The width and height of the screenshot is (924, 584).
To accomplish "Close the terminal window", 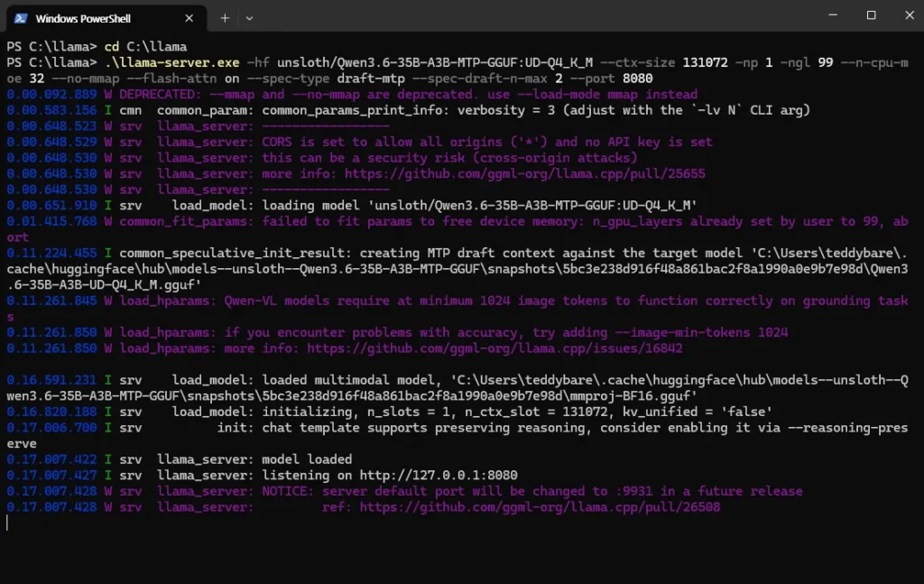I will (x=910, y=15).
